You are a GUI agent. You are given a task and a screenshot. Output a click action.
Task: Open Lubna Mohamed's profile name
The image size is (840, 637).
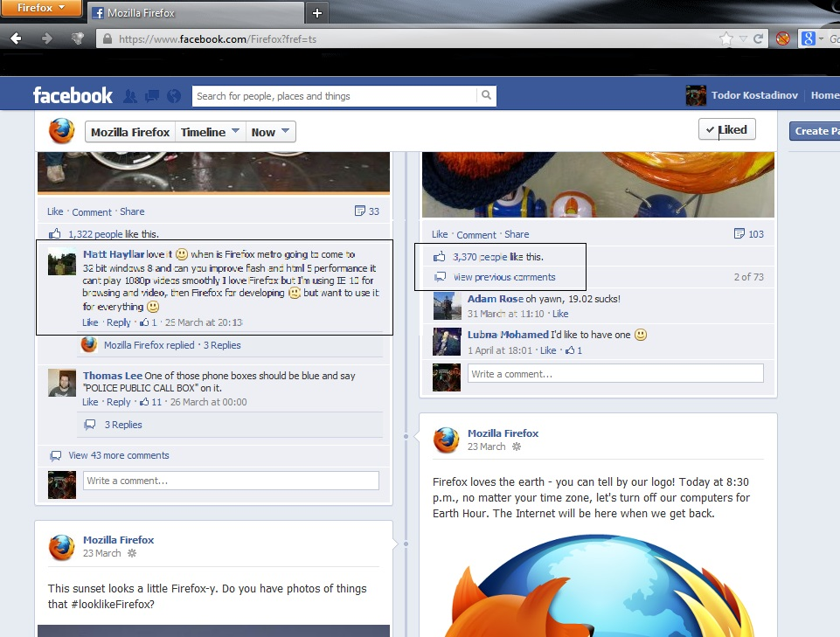click(508, 335)
